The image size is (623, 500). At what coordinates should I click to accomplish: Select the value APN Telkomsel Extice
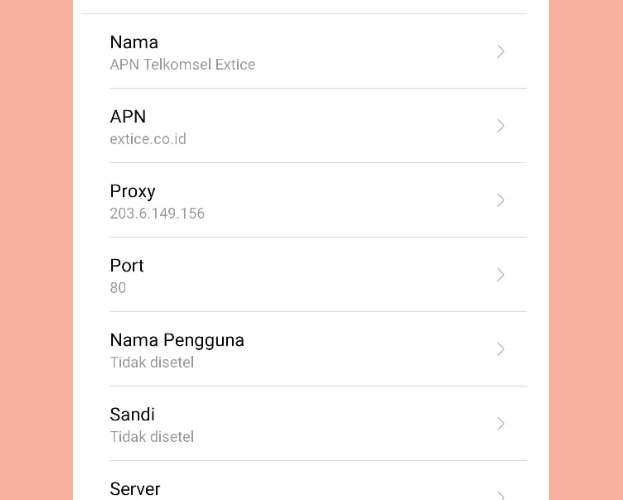[x=182, y=64]
